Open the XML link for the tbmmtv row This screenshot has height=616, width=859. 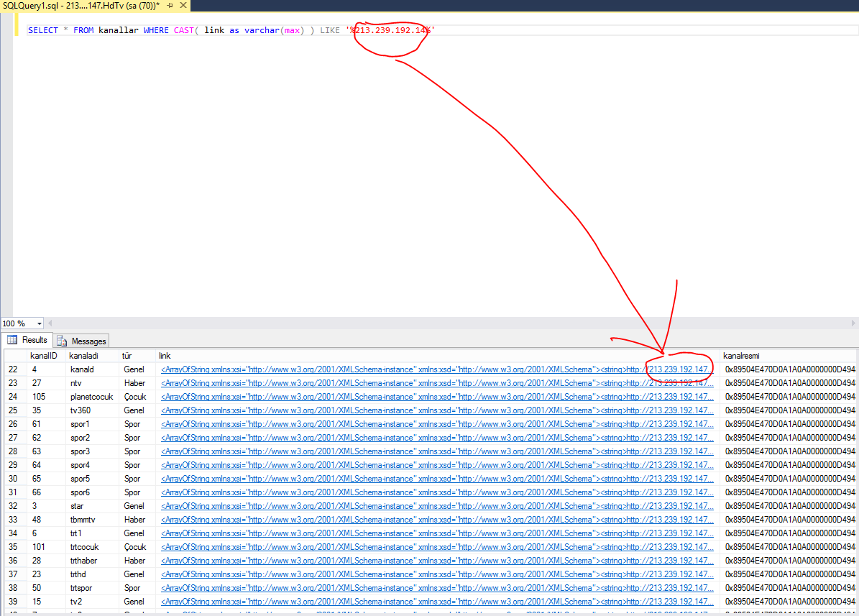point(437,520)
